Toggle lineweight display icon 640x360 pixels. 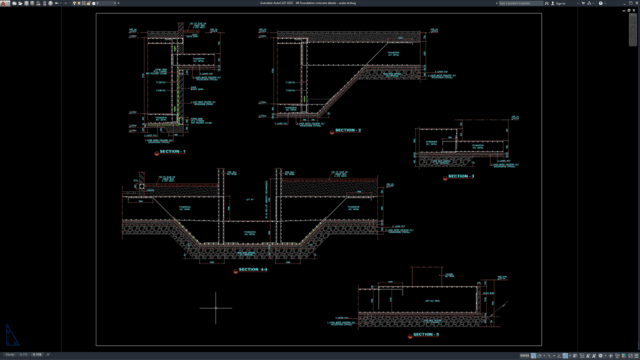point(575,356)
